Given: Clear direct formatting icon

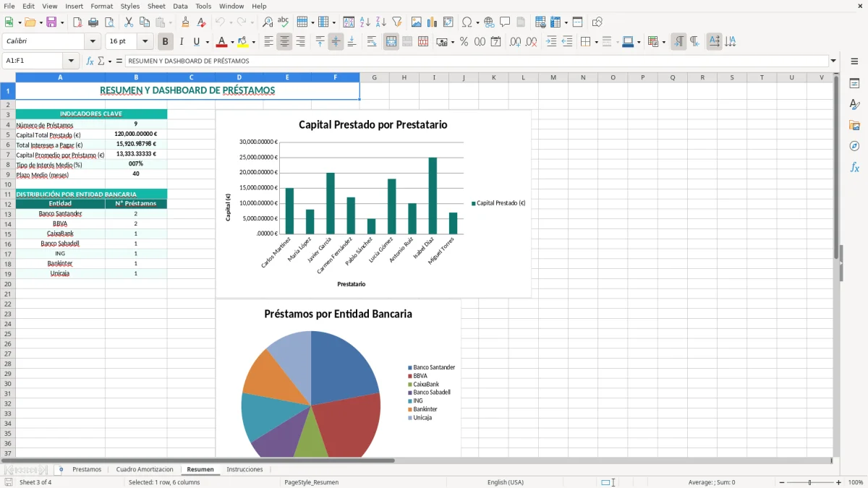Looking at the screenshot, I should coord(202,22).
